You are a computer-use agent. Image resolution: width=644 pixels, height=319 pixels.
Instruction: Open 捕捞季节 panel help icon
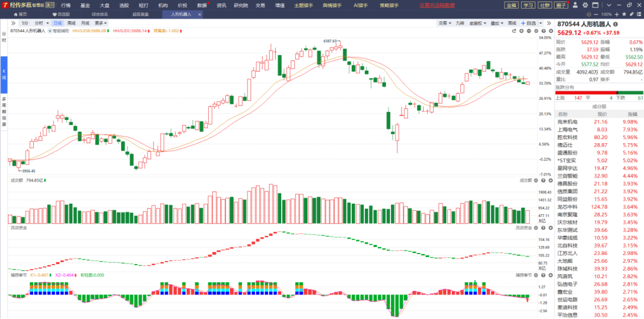[x=543, y=275]
